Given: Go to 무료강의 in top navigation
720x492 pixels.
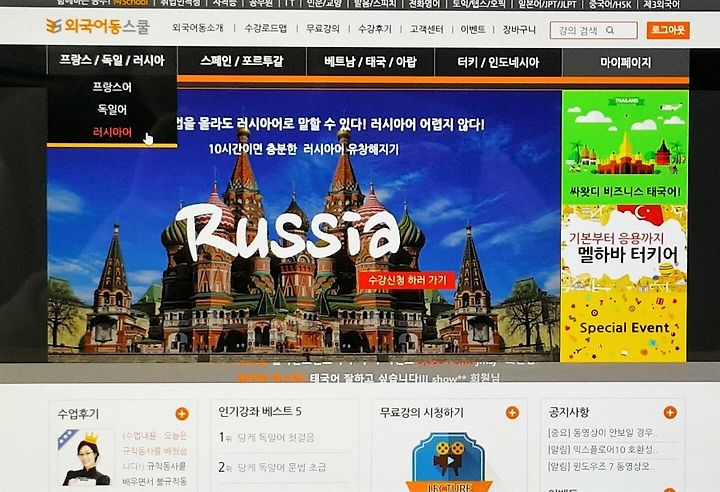Looking at the screenshot, I should click(323, 28).
